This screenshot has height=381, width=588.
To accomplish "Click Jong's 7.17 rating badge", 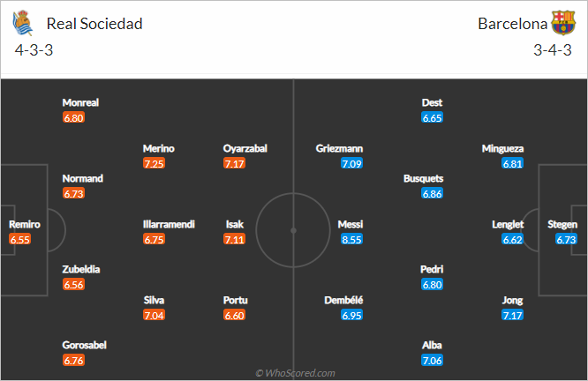I will coord(512,316).
